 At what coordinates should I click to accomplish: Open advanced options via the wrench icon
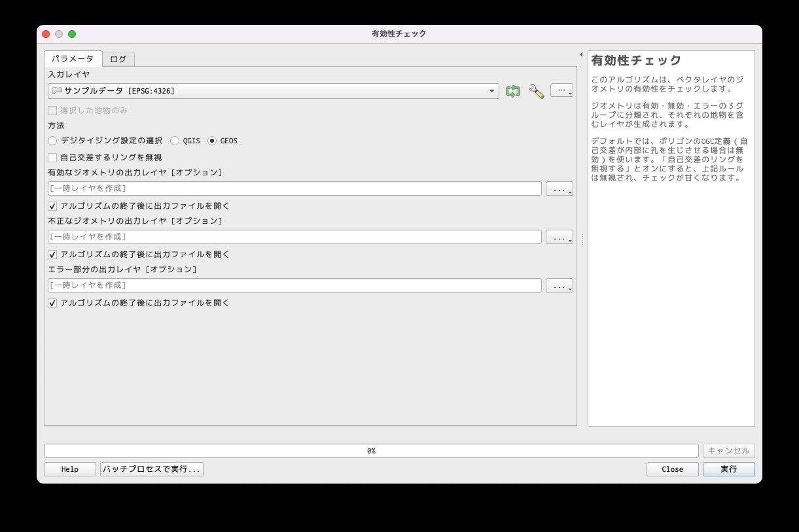pos(537,92)
